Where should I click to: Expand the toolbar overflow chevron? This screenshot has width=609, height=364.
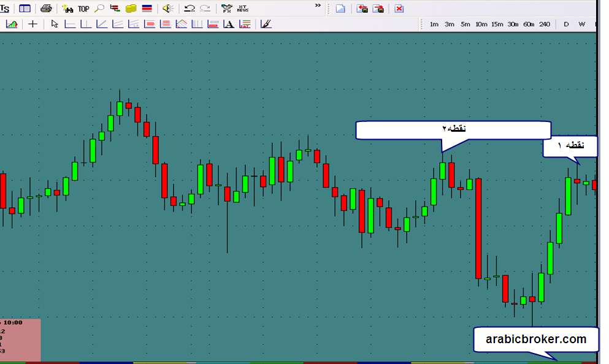(x=318, y=6)
